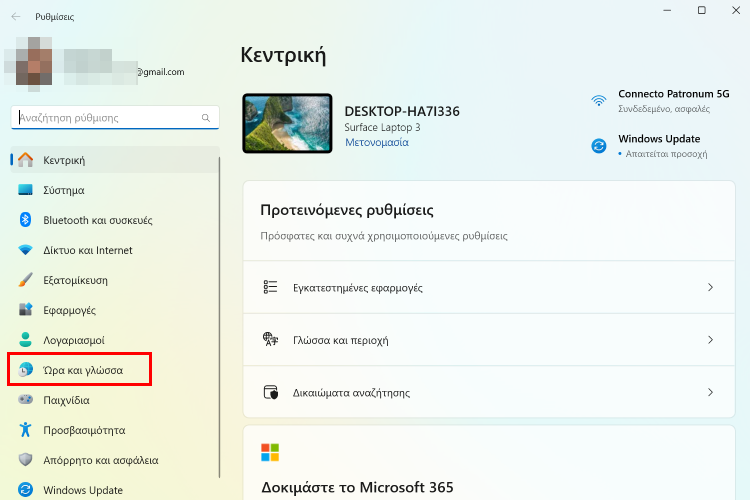Click the gmail.com account email

pos(160,72)
